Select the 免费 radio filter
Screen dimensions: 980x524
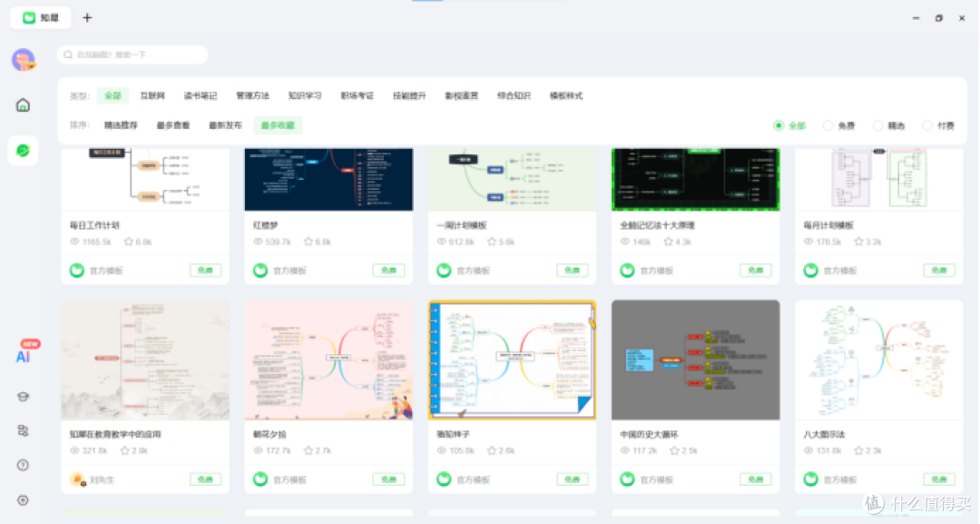[x=828, y=125]
